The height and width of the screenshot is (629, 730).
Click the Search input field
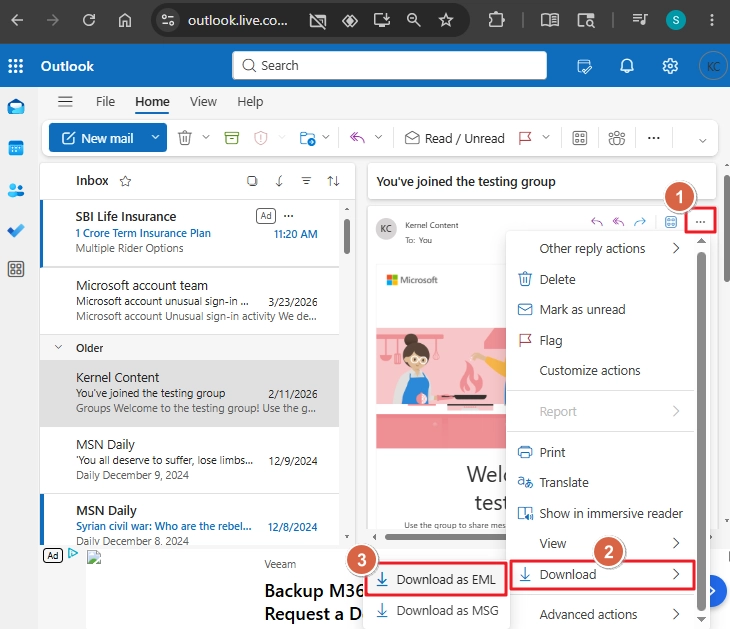click(389, 66)
